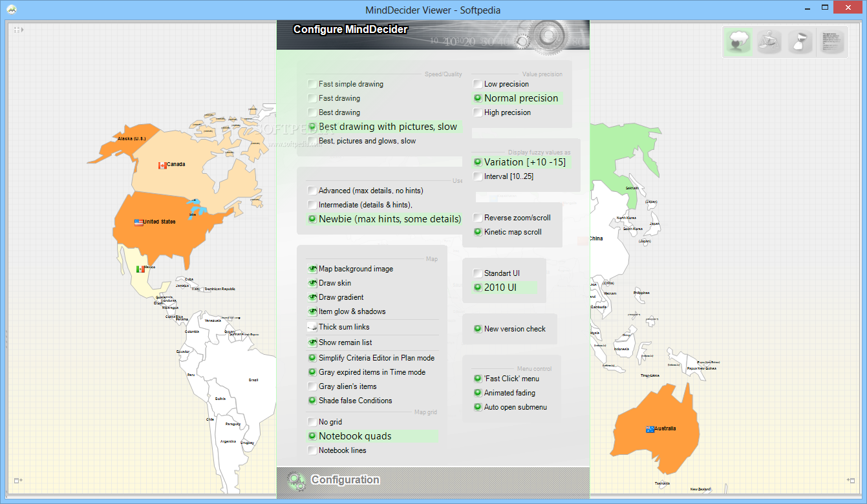867x504 pixels.
Task: Toggle New version check
Action: [x=509, y=329]
